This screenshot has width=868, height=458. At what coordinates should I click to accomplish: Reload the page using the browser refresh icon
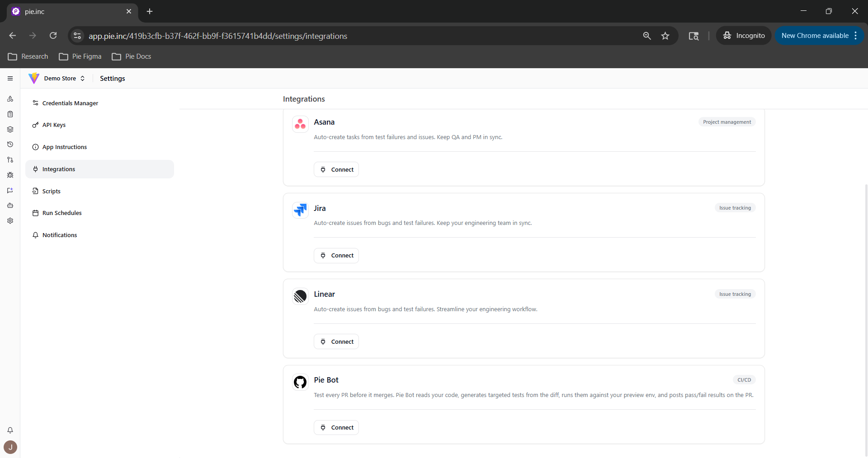[53, 36]
